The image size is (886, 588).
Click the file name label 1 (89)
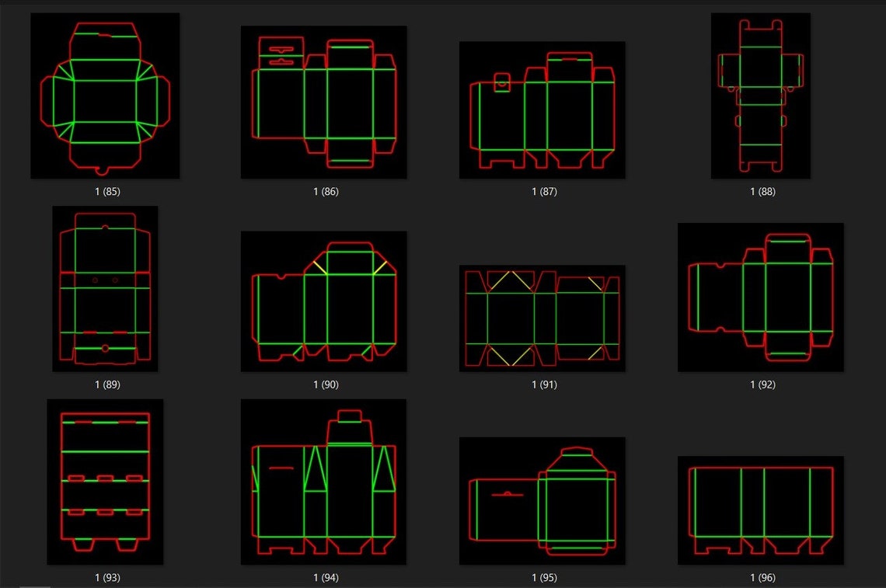(107, 384)
